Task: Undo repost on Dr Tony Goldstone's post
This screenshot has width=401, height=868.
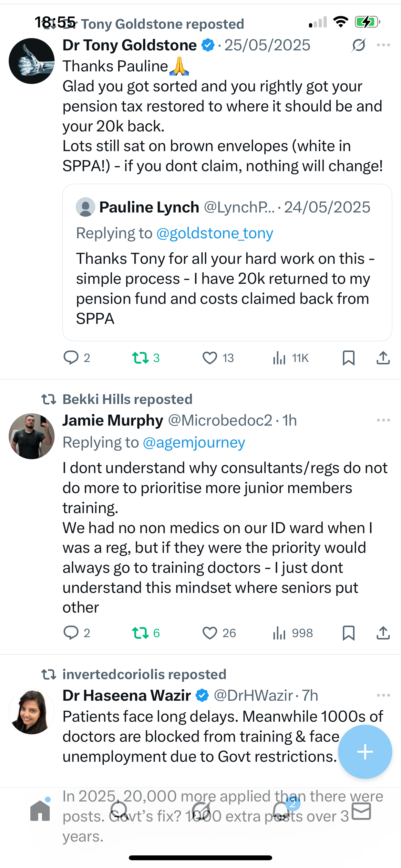Action: pyautogui.click(x=140, y=358)
